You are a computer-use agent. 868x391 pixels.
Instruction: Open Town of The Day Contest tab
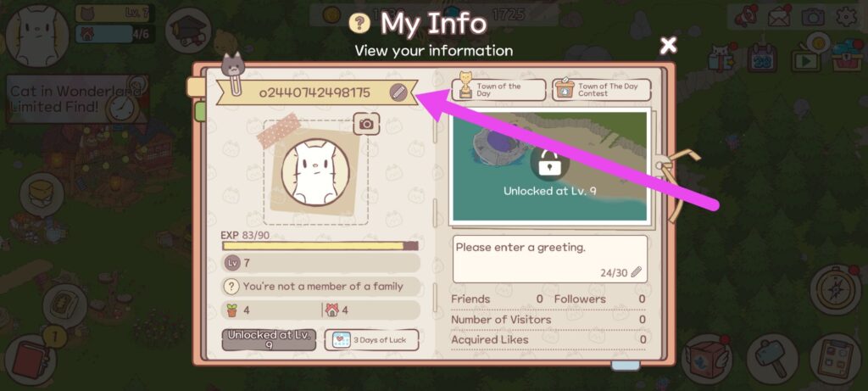pyautogui.click(x=601, y=90)
